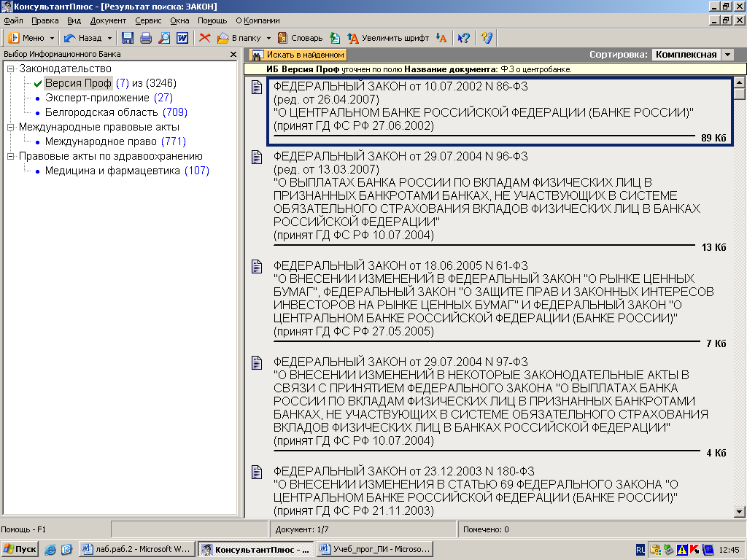Click document icon beside law N 61-ФЗ

(257, 267)
